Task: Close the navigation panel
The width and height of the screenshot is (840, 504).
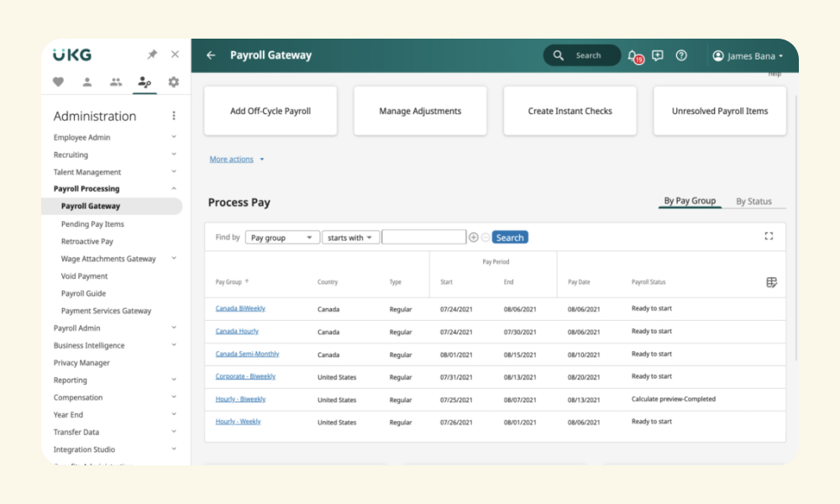Action: point(176,54)
